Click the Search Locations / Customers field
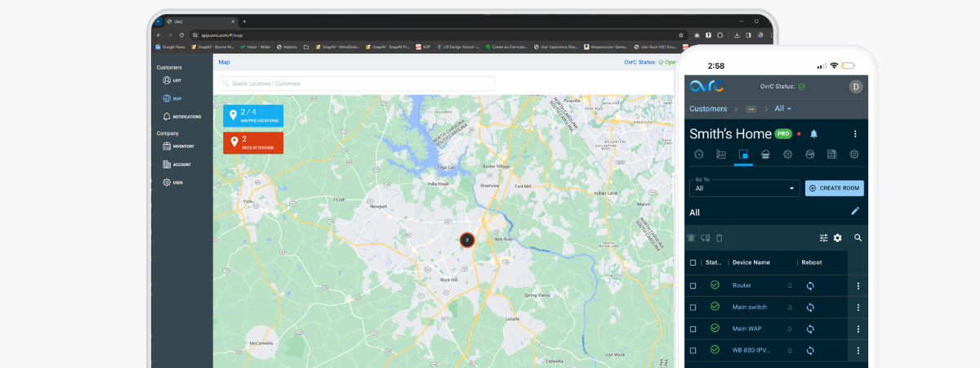Image resolution: width=980 pixels, height=368 pixels. point(357,83)
